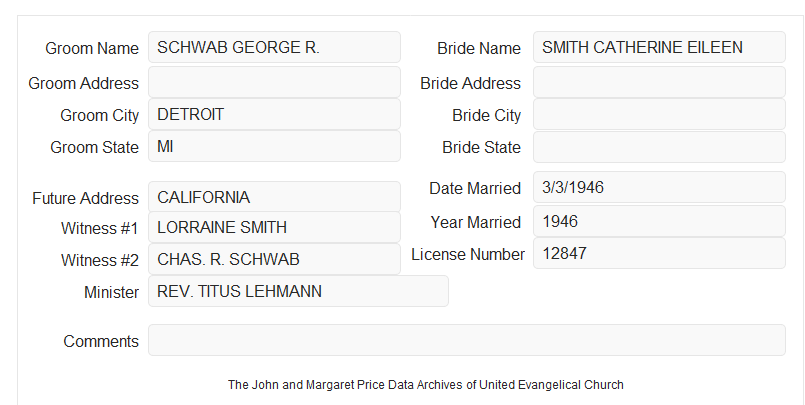Click the empty Bride State field
The height and width of the screenshot is (405, 805).
click(659, 147)
